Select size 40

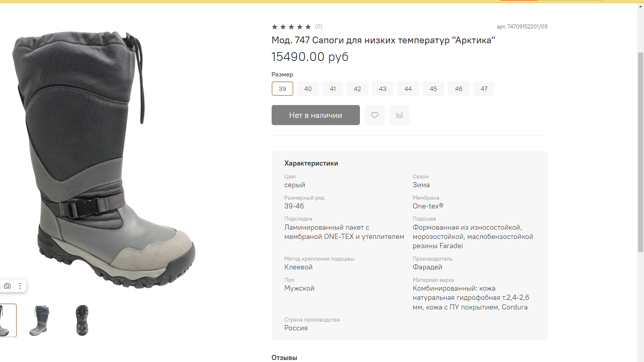click(308, 89)
